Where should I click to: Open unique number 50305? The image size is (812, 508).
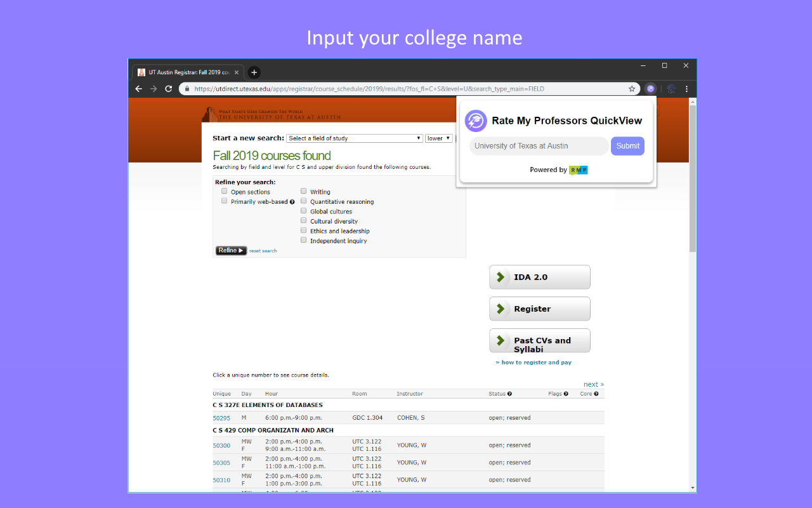[x=221, y=463]
